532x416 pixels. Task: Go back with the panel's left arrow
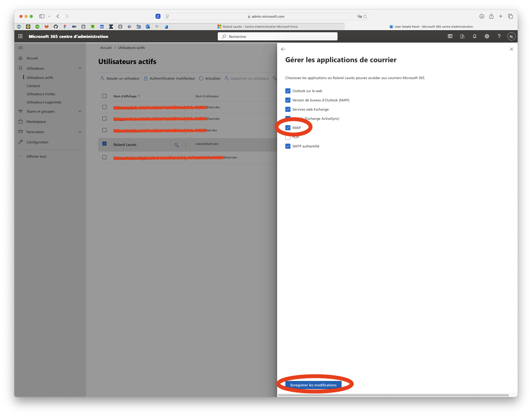pyautogui.click(x=283, y=49)
